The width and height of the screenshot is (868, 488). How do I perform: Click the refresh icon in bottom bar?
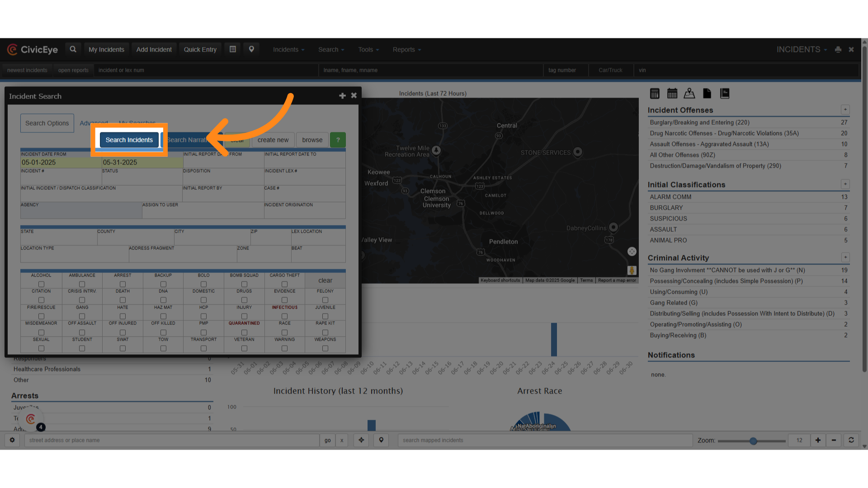(851, 440)
